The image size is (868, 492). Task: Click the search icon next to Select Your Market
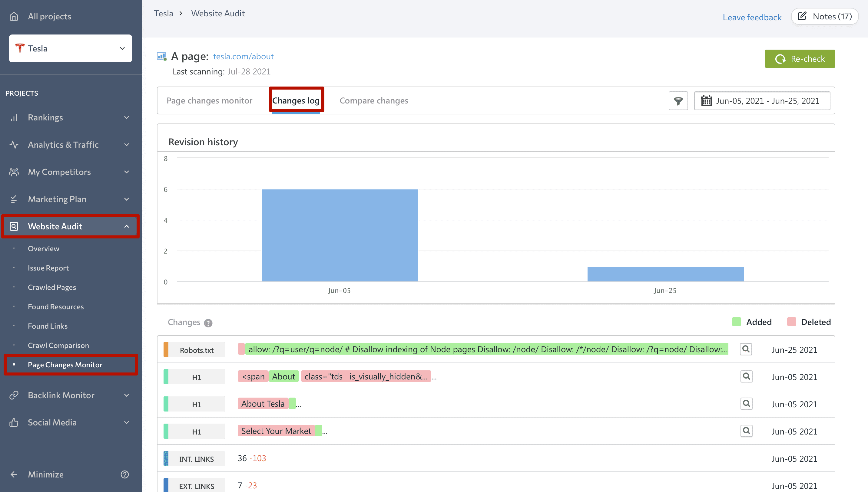(746, 431)
